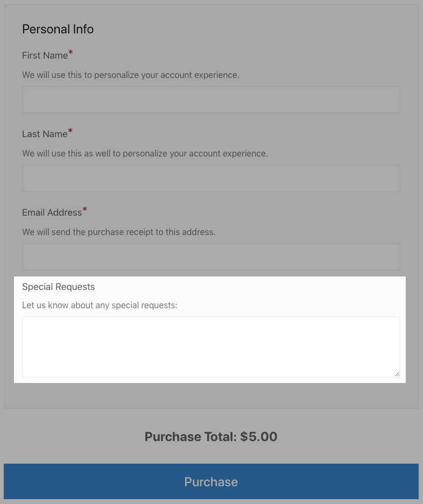The height and width of the screenshot is (504, 423).
Task: Select the Last Name label text
Action: (x=45, y=134)
